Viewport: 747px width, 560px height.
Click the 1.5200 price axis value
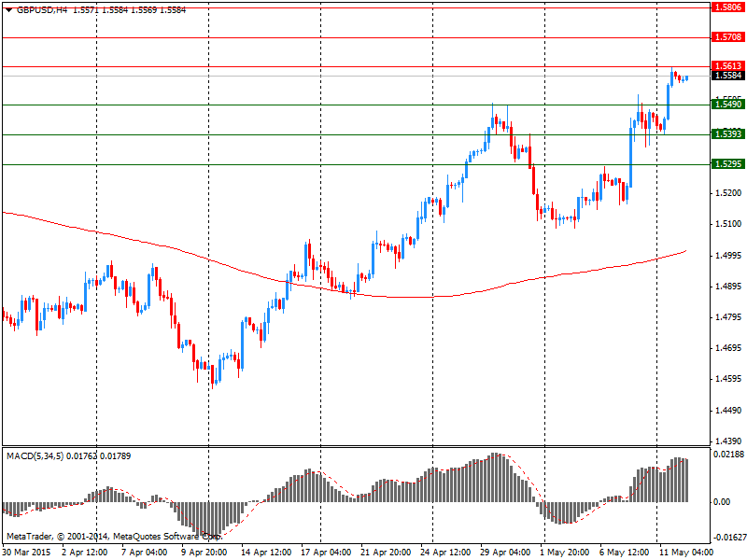click(728, 193)
